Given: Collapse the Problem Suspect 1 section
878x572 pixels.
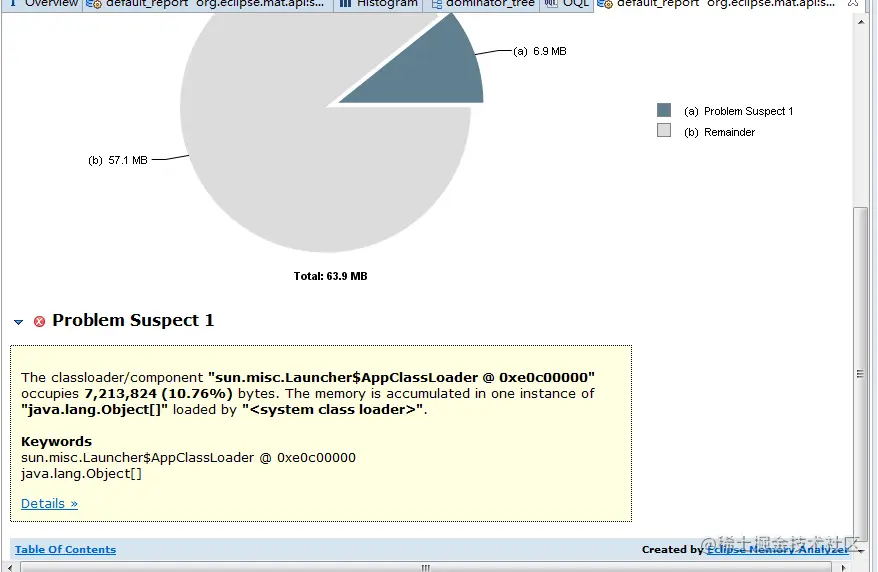Looking at the screenshot, I should (x=18, y=322).
